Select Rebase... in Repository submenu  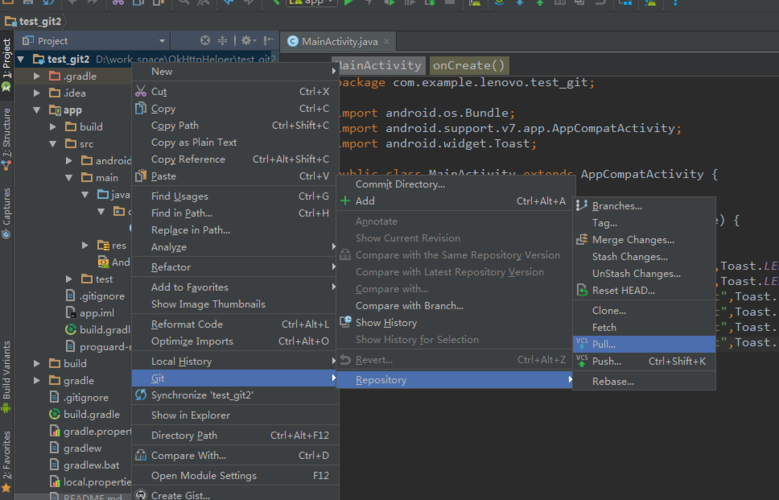tap(644, 381)
